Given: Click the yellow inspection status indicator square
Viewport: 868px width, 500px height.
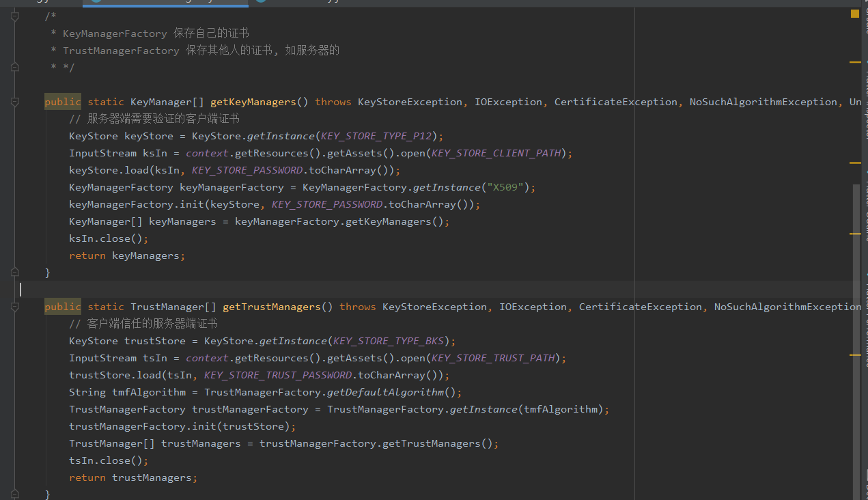Looking at the screenshot, I should [855, 14].
